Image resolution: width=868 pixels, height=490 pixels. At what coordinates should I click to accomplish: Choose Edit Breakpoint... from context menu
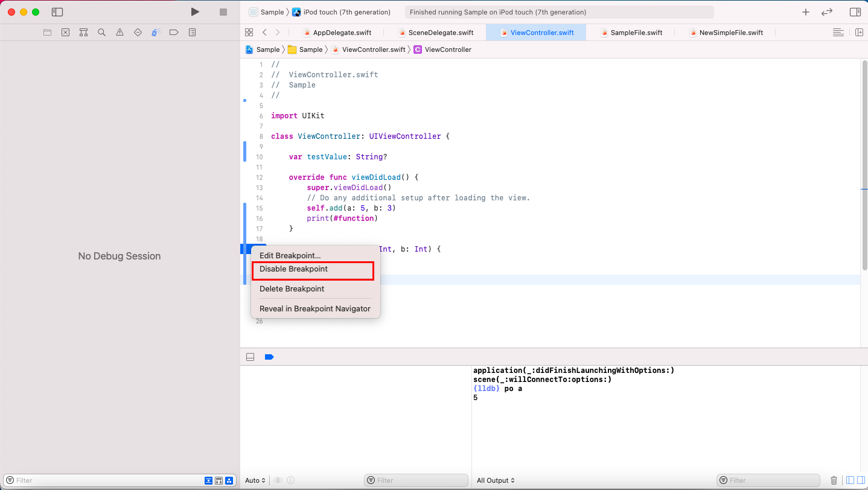click(x=315, y=256)
